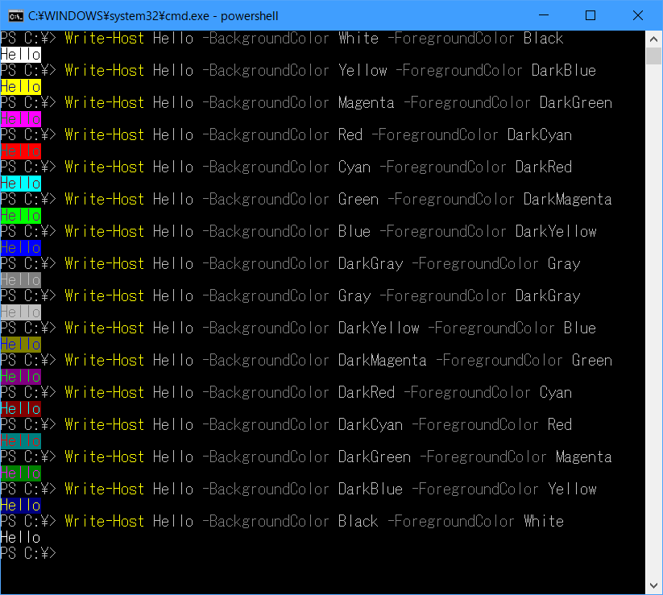
Task: Click Yellow after -ForegroundColor in DarkBlue command
Action: click(x=572, y=489)
